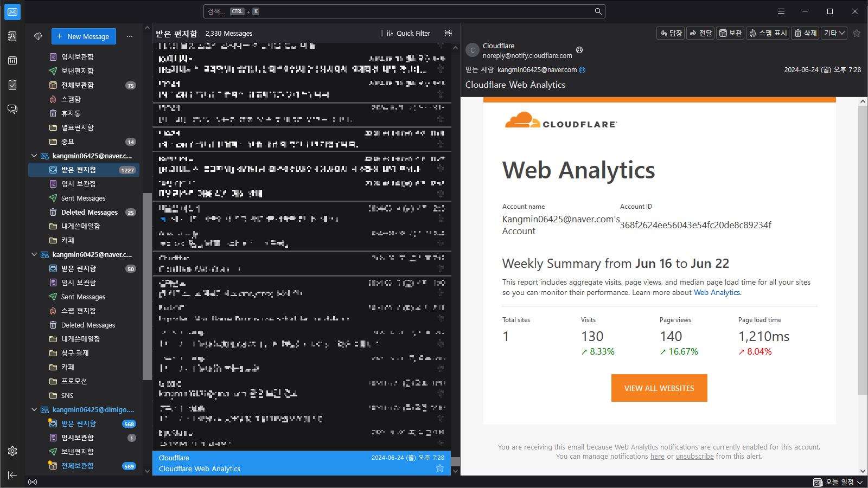Open the 청구·결제 folder
The height and width of the screenshot is (488, 868).
point(84,353)
